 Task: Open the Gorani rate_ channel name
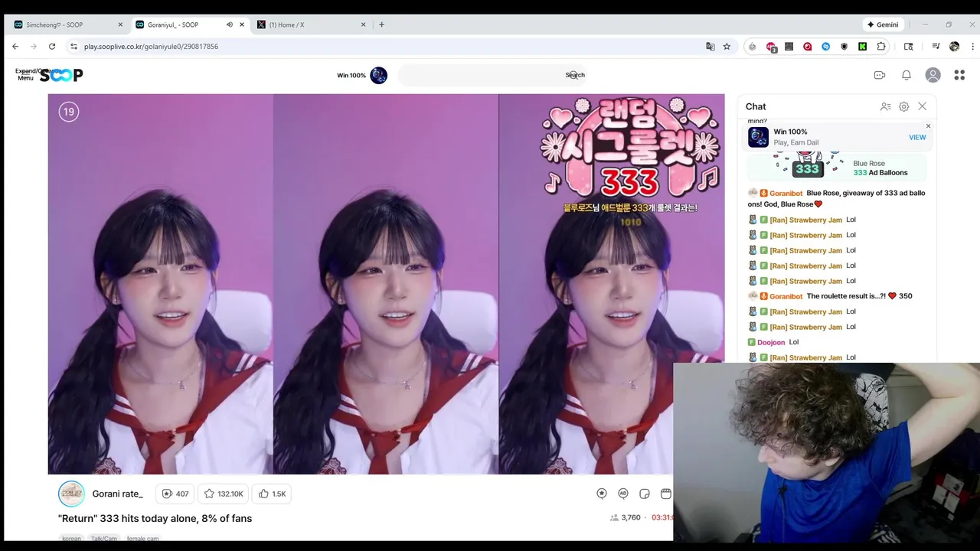point(117,494)
